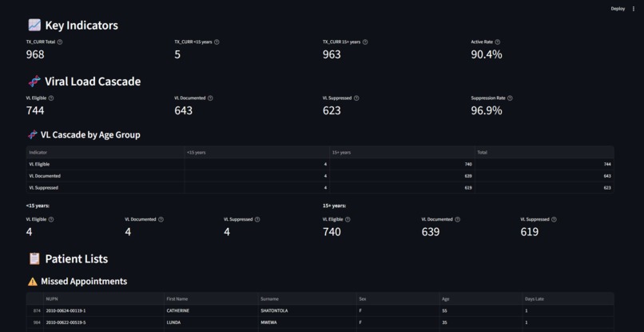Click surname MWEWA cell
Image resolution: width=644 pixels, height=332 pixels.
(307, 322)
